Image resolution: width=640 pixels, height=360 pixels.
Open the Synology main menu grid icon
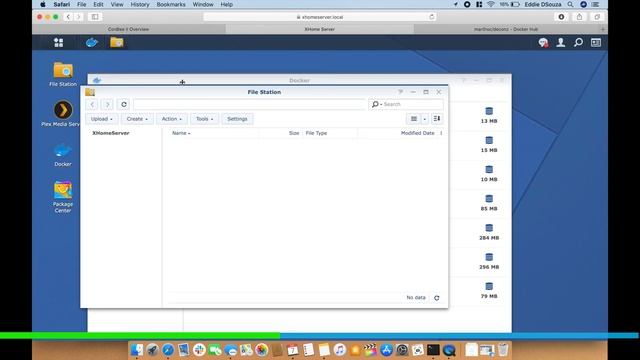click(x=58, y=42)
